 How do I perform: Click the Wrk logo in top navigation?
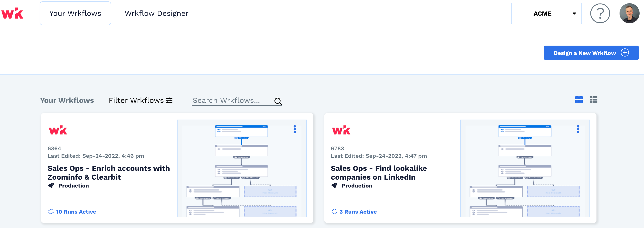click(x=12, y=13)
